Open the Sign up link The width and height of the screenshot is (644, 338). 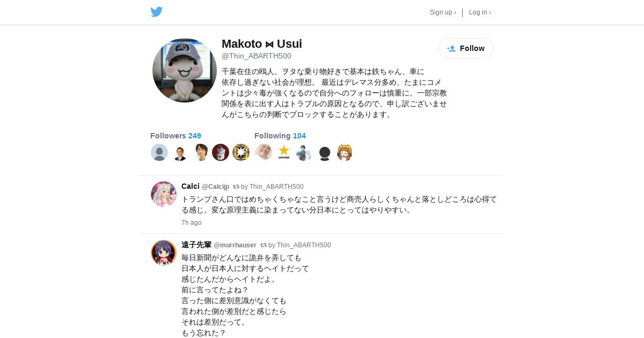443,12
